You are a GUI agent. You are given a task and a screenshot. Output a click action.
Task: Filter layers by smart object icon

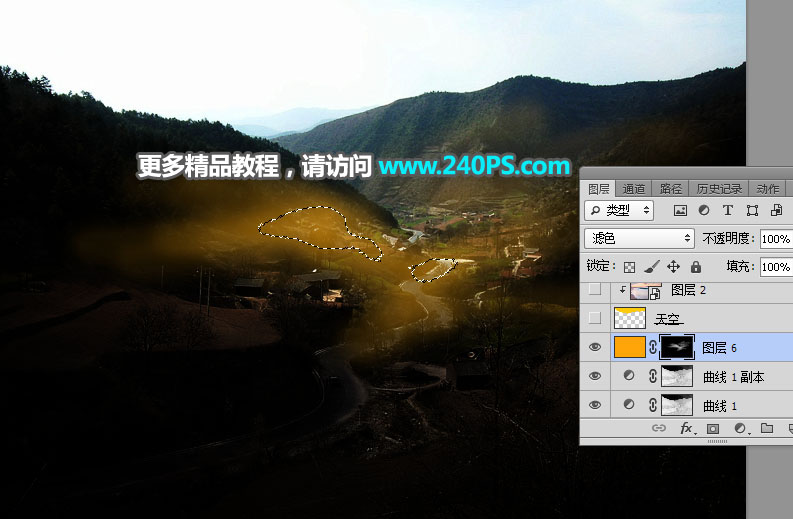pos(776,210)
